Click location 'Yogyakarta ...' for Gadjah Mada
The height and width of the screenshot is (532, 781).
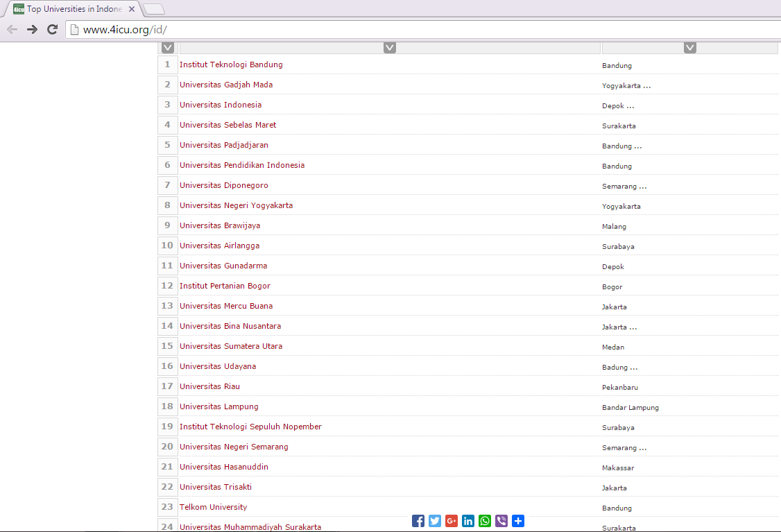click(626, 86)
